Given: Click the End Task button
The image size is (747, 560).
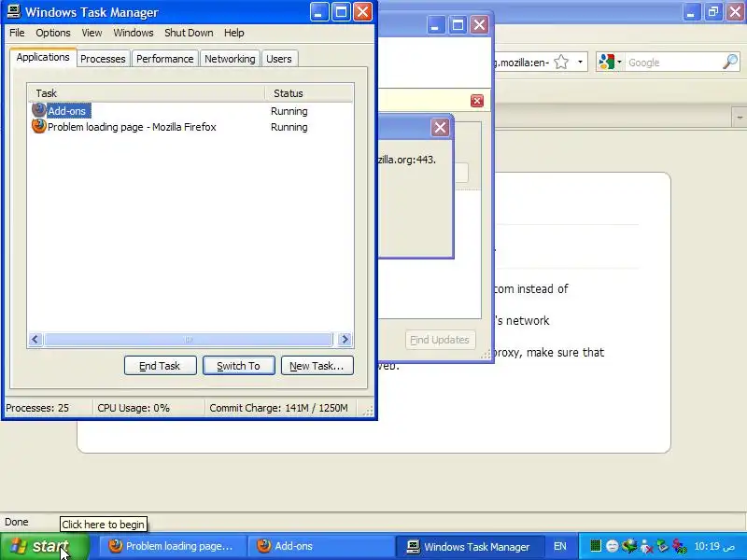Looking at the screenshot, I should [160, 366].
